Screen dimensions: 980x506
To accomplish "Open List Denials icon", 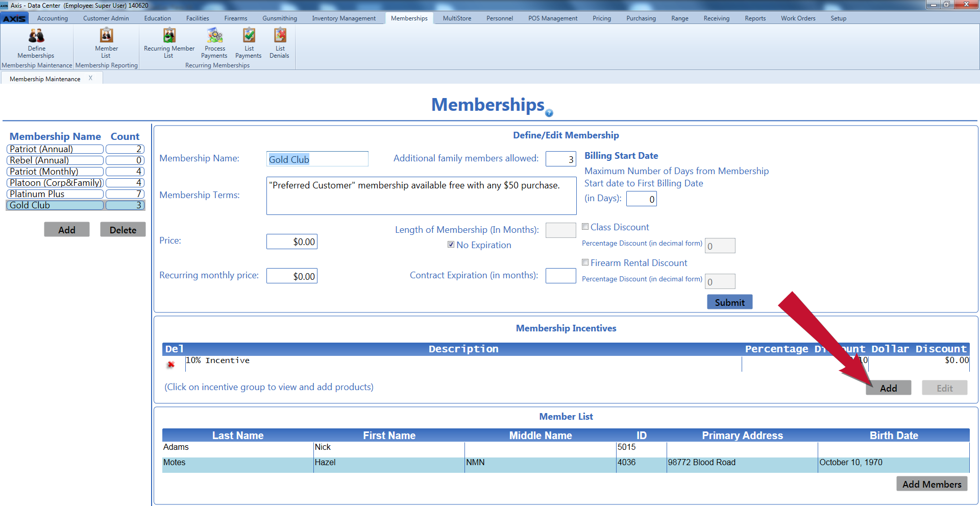I will pyautogui.click(x=280, y=43).
